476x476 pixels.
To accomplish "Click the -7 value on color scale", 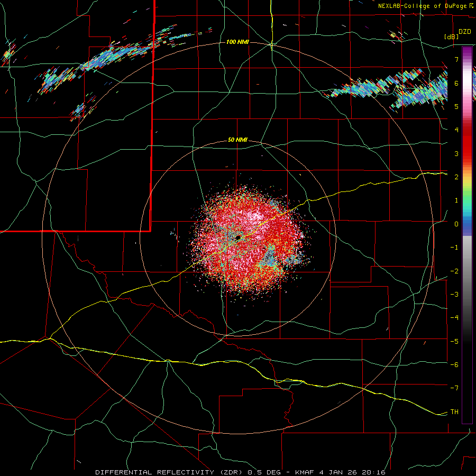I will coord(454,388).
